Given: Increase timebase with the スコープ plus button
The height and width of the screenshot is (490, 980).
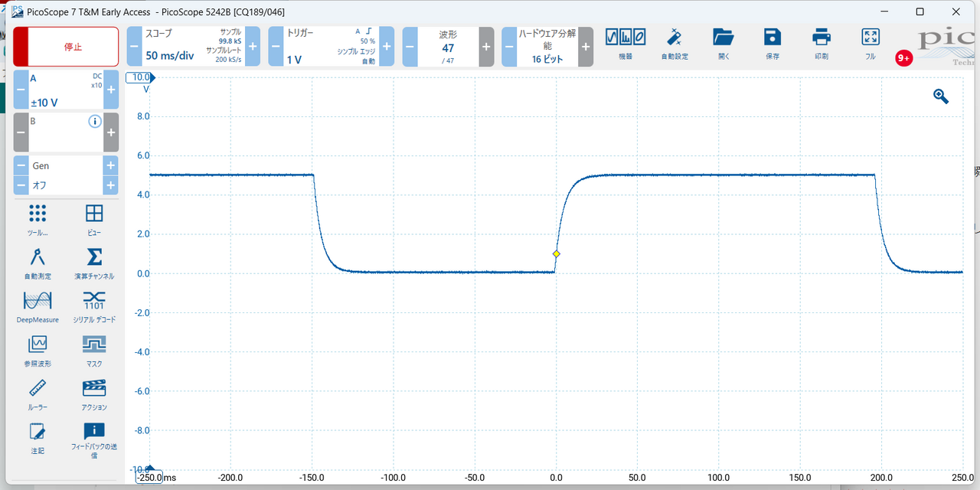Looking at the screenshot, I should click(253, 47).
